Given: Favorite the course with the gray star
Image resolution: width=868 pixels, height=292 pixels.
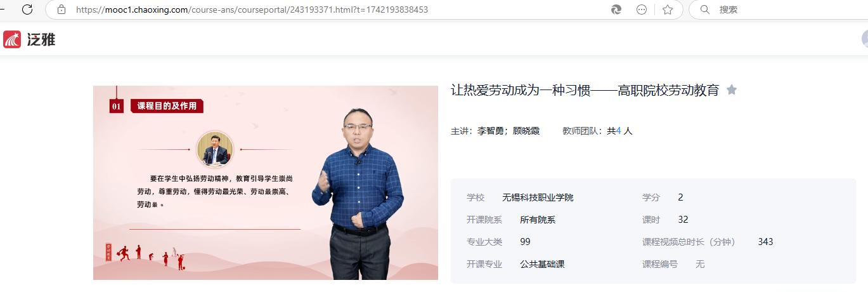Looking at the screenshot, I should coord(732,90).
